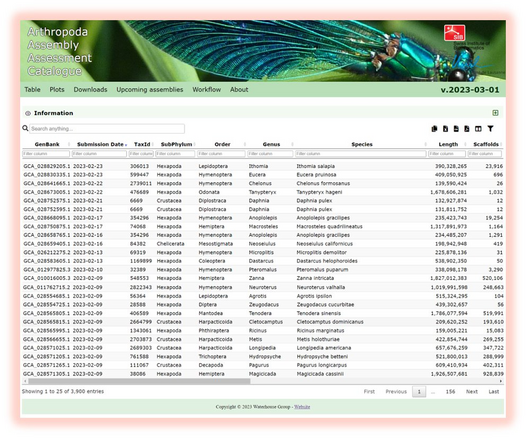Open the Upcoming assemblies page
Screen dimensions: 526x438
pos(150,90)
